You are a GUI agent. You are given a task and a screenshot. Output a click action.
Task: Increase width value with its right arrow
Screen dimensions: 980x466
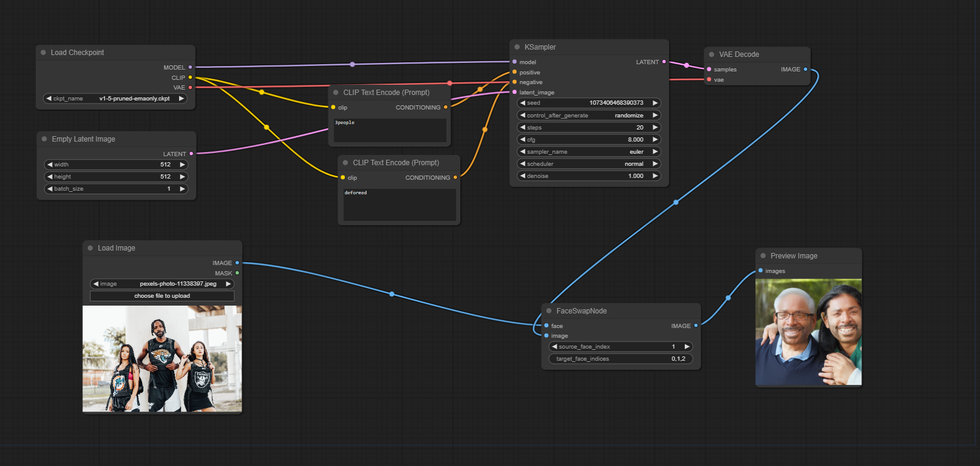[x=182, y=165]
